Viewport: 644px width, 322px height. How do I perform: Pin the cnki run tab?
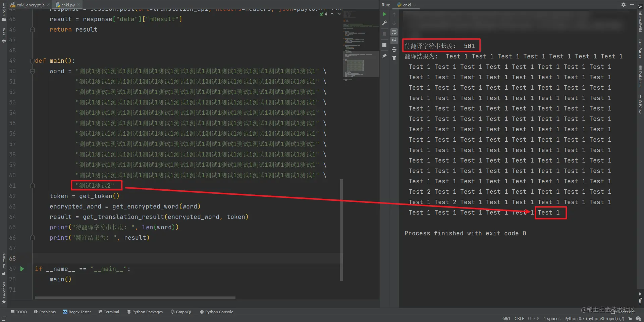[384, 56]
